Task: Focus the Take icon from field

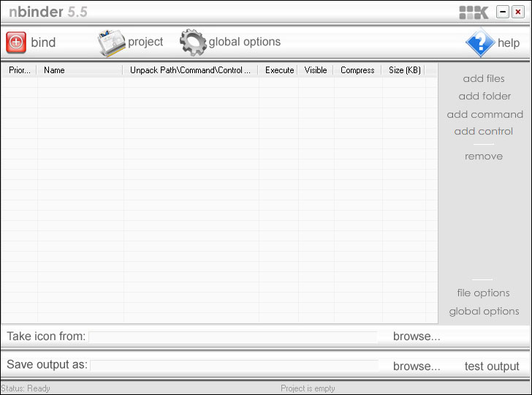Action: pos(232,336)
